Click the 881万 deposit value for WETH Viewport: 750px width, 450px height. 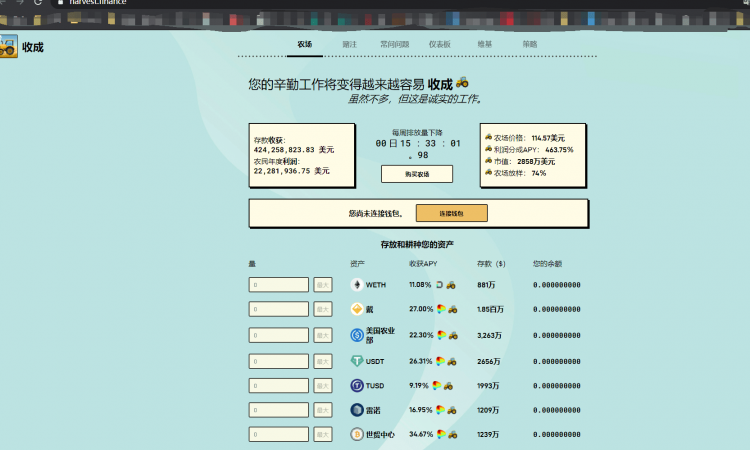(486, 285)
